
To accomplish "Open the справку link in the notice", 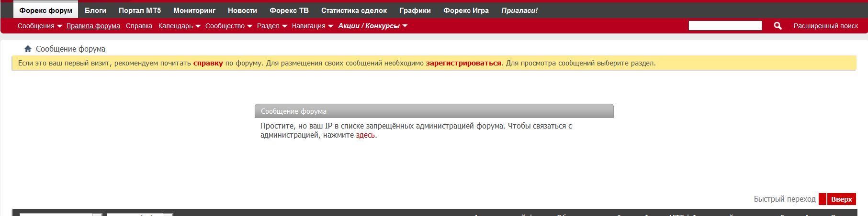I will (x=208, y=63).
